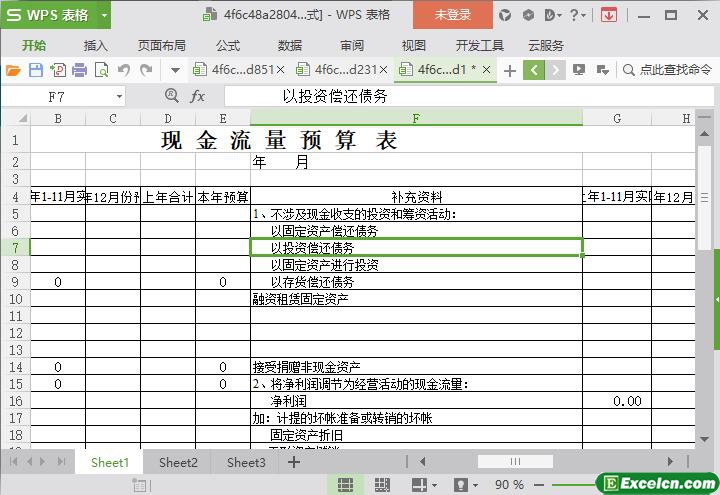Click the hexagon settings icon in the title bar

click(x=529, y=15)
